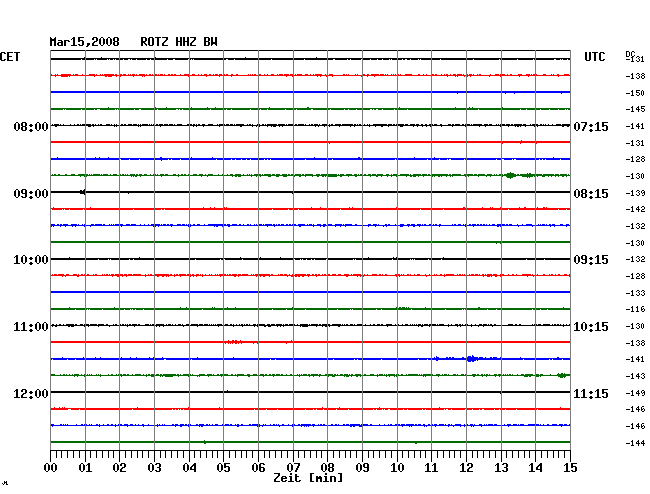This screenshot has height=494, width=650.
Task: Click the 08:15 UTC time label
Action: (591, 194)
